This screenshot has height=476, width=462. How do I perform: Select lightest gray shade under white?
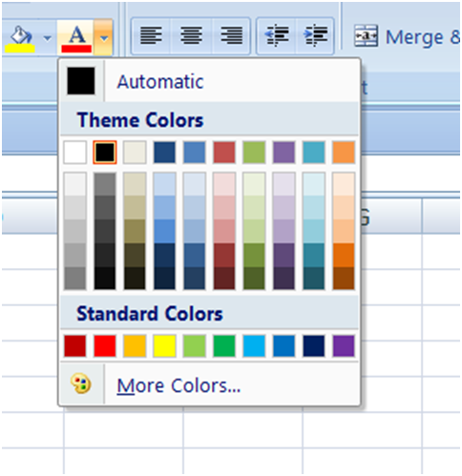tap(74, 184)
